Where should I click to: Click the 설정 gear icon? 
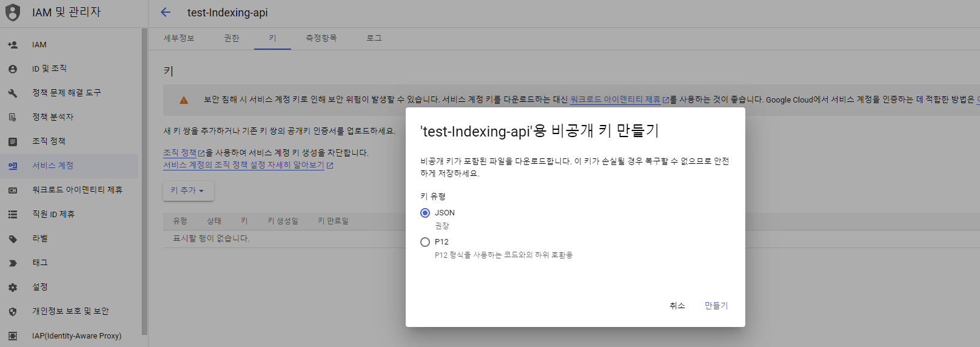click(13, 288)
